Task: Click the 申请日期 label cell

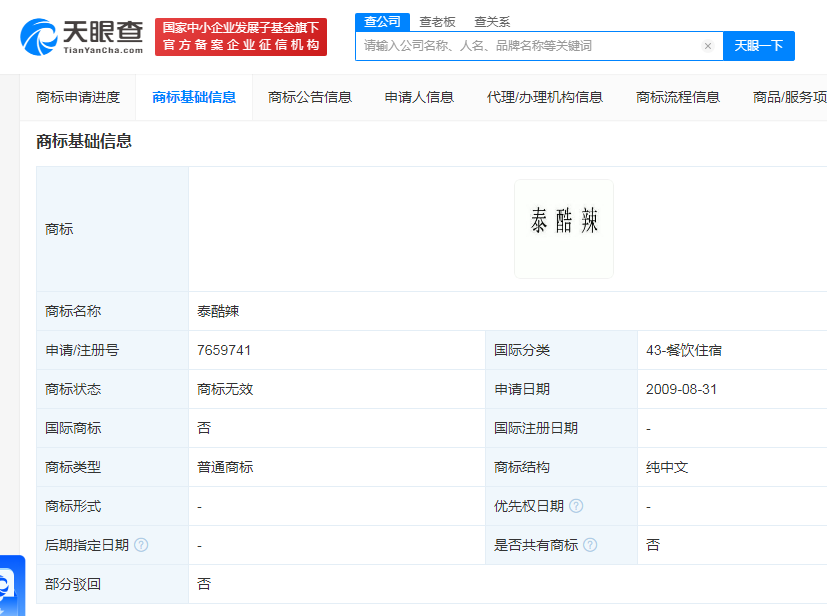Action: click(x=561, y=389)
